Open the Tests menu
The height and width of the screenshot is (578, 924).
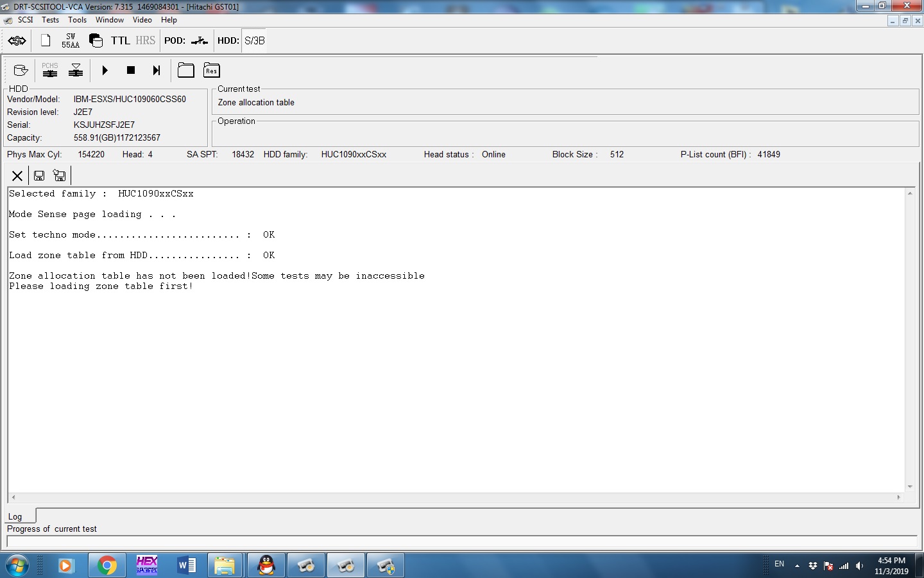[51, 20]
